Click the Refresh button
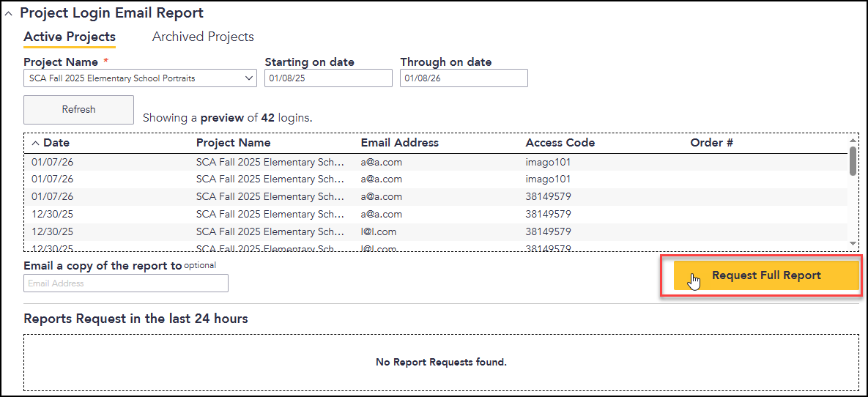868x397 pixels. [x=78, y=110]
